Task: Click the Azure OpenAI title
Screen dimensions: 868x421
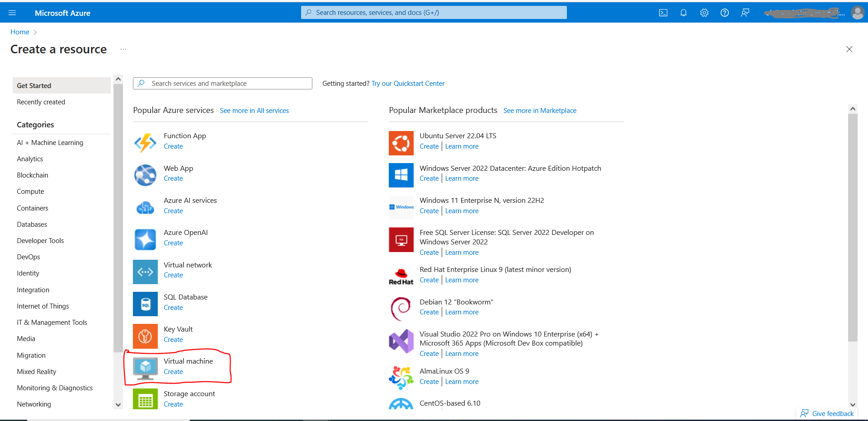Action: click(185, 233)
